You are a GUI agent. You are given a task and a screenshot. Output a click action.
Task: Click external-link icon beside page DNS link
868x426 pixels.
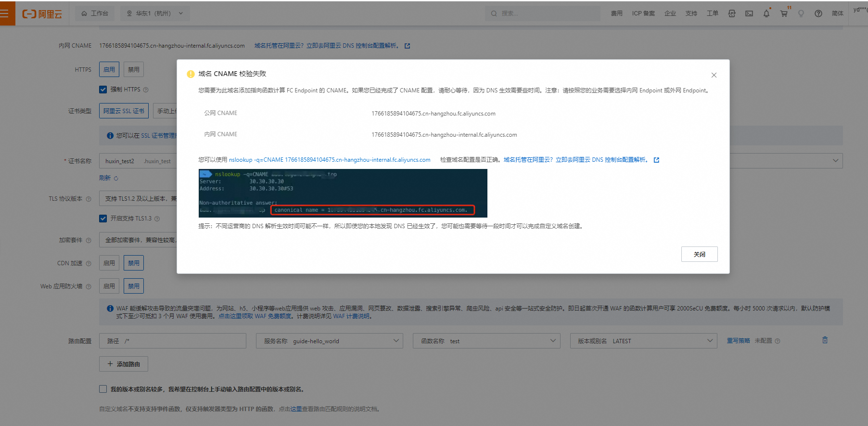(407, 46)
